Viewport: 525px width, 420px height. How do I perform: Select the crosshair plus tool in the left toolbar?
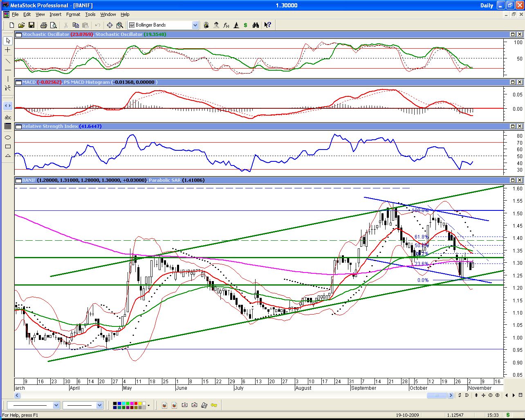8,50
